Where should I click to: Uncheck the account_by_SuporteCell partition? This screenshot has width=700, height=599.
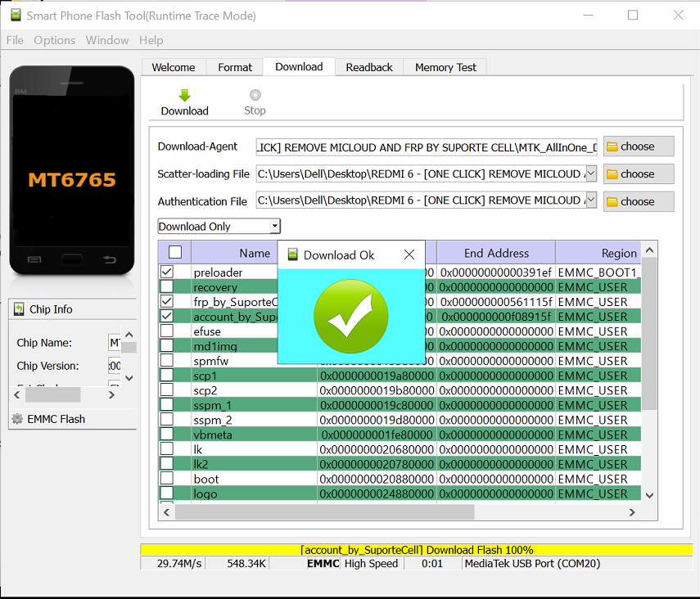(167, 316)
